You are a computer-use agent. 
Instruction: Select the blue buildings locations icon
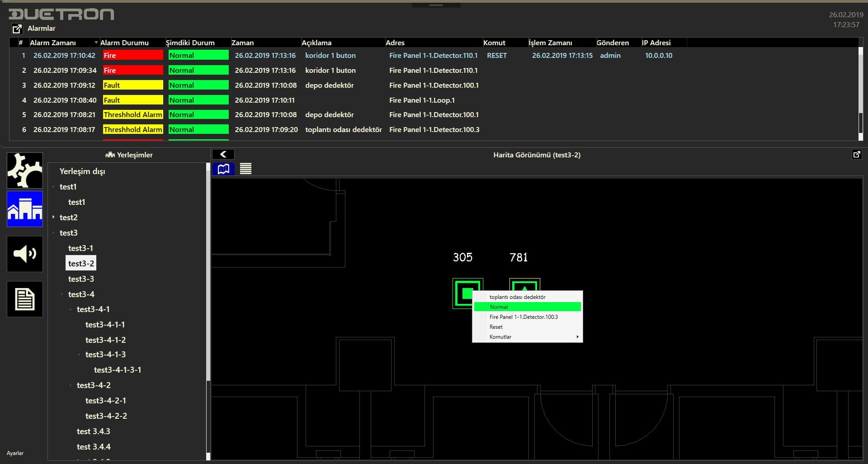pyautogui.click(x=25, y=209)
